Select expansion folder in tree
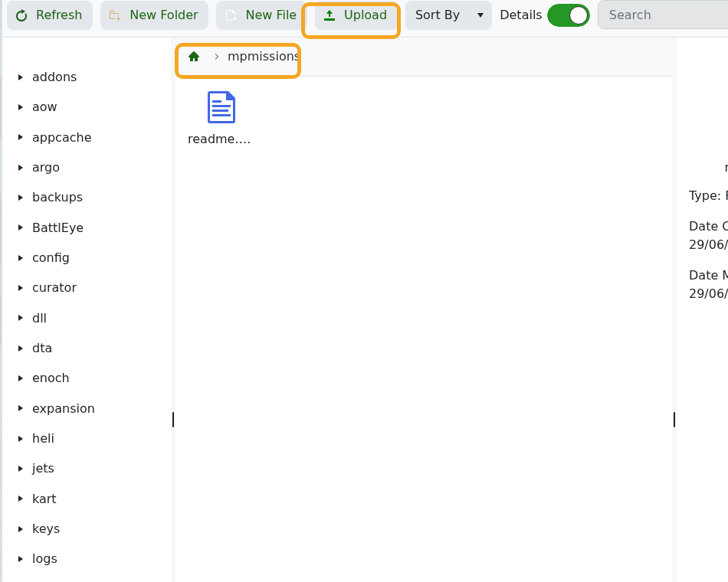 point(63,408)
